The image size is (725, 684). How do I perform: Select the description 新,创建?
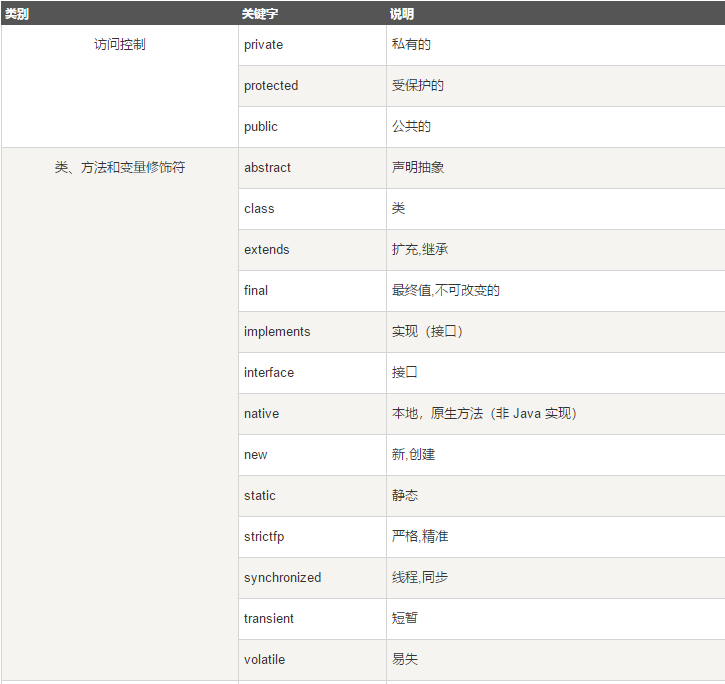pyautogui.click(x=413, y=454)
